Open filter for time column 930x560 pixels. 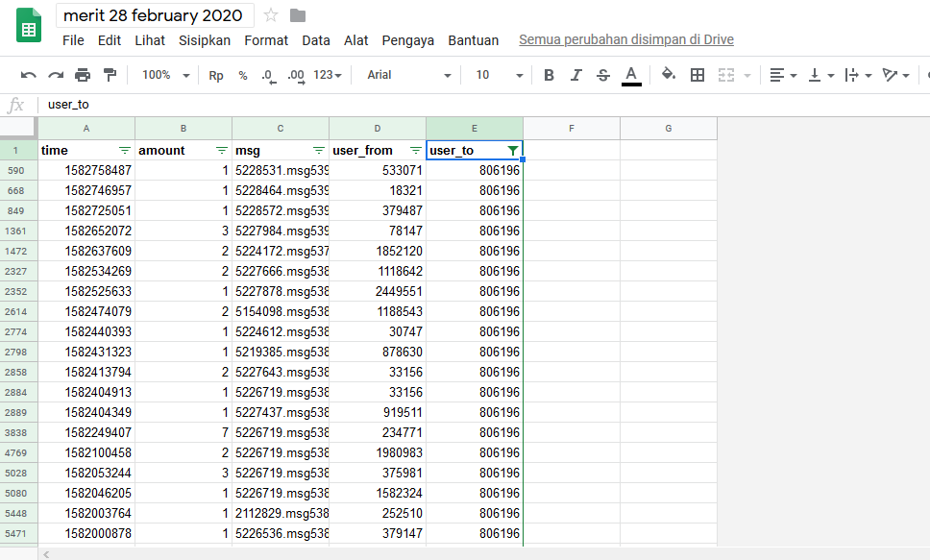[x=125, y=150]
